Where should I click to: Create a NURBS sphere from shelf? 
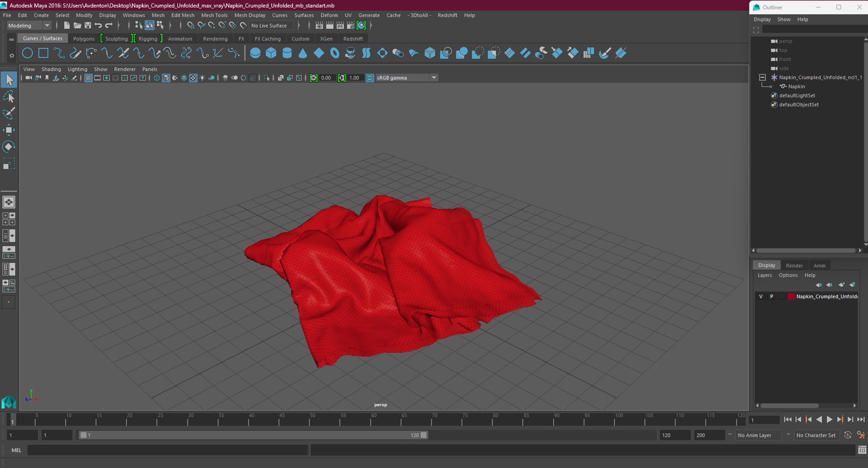click(x=255, y=53)
